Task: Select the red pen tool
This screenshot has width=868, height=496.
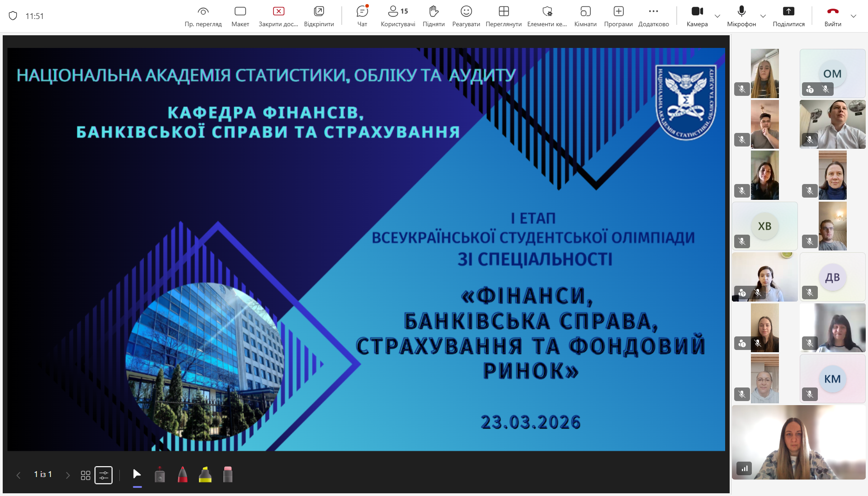Action: pos(183,475)
